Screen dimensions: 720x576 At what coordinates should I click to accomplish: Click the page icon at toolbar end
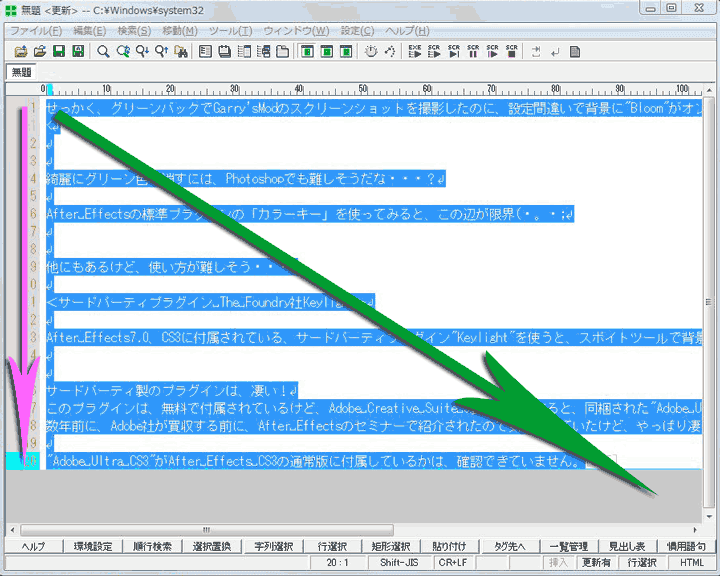575,51
